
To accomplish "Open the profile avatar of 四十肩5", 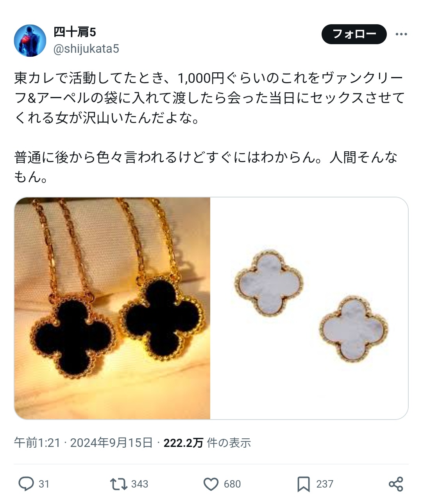I will tap(30, 41).
